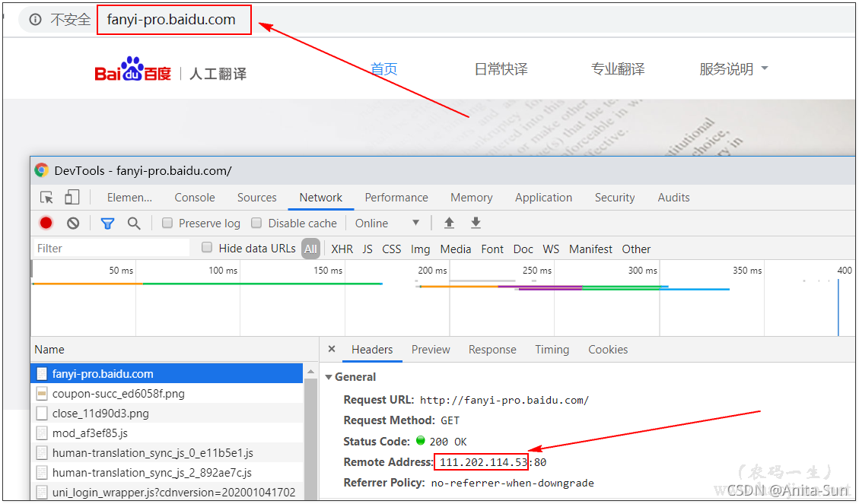Stop recording network log with red button
The width and height of the screenshot is (859, 504).
(x=46, y=223)
